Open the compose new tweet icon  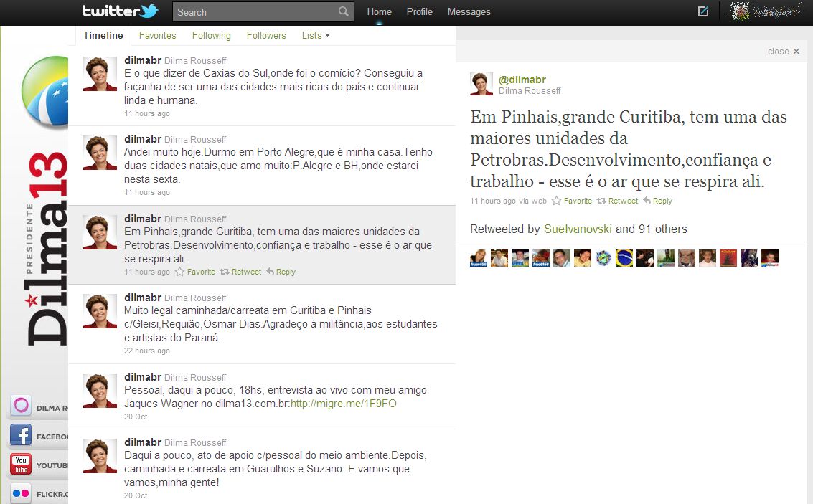[x=703, y=11]
